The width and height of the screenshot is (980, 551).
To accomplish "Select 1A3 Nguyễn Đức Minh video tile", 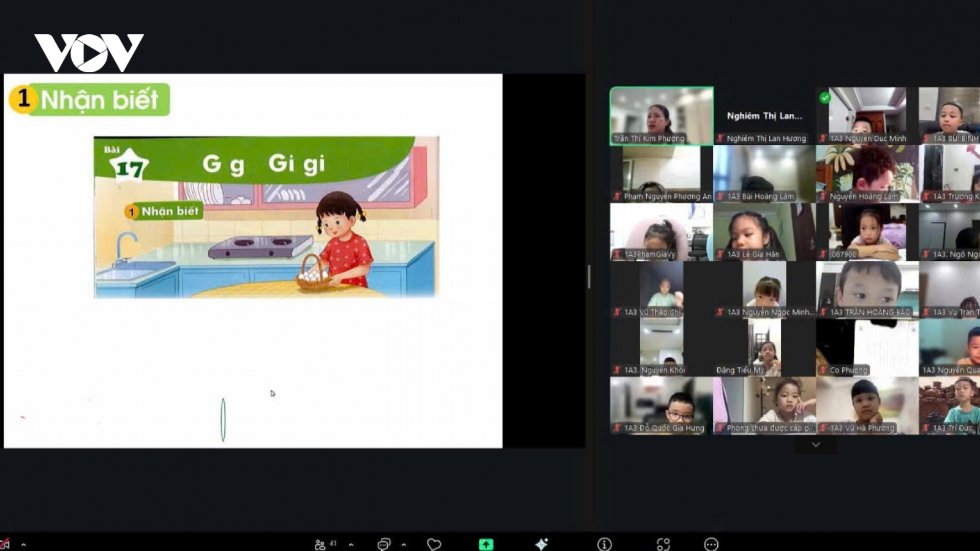I will pos(867,116).
